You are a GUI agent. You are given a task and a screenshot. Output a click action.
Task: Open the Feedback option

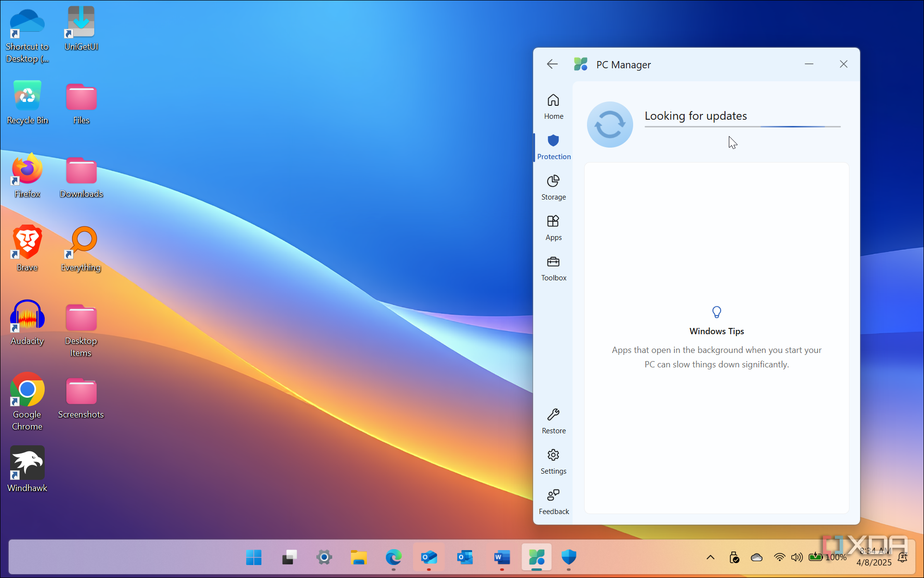point(553,502)
